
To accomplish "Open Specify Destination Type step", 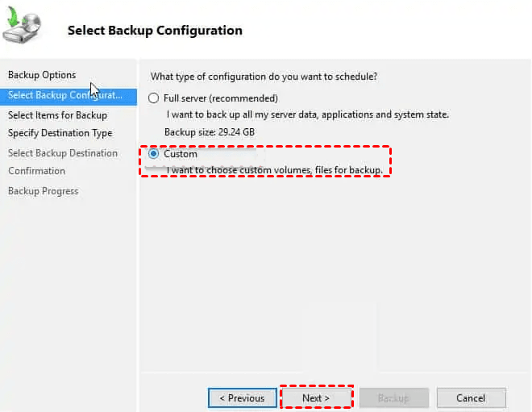I will click(60, 133).
